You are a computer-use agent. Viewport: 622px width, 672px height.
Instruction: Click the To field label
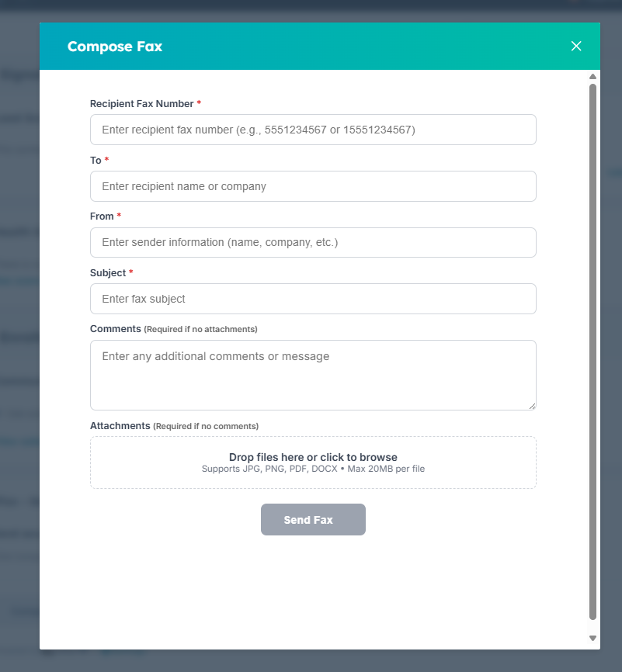pos(96,161)
